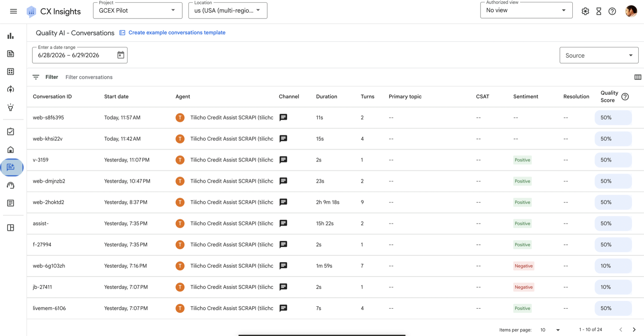
Task: Click the 1 - 10 of 24 pagination text
Action: [x=590, y=330]
